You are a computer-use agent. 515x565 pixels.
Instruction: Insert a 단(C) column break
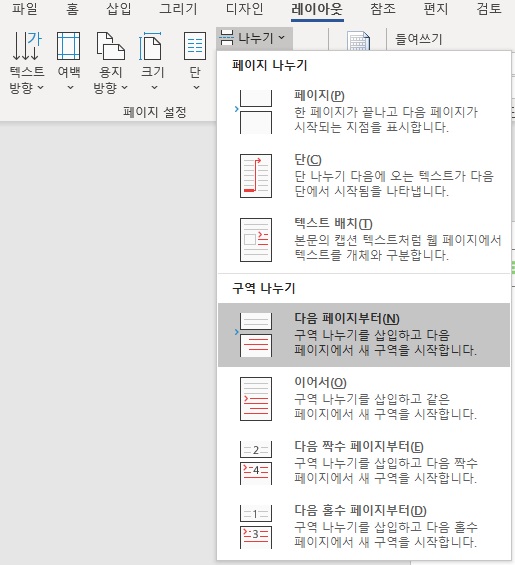pos(364,176)
